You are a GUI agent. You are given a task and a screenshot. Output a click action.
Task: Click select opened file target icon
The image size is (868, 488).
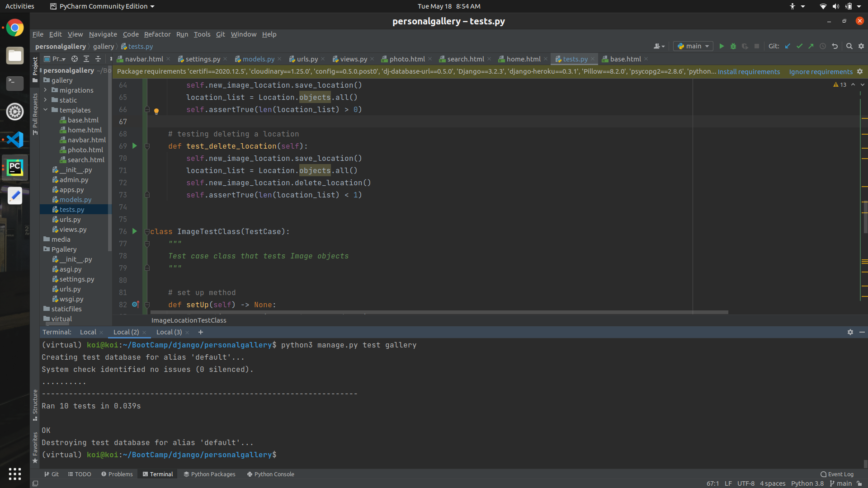(75, 59)
